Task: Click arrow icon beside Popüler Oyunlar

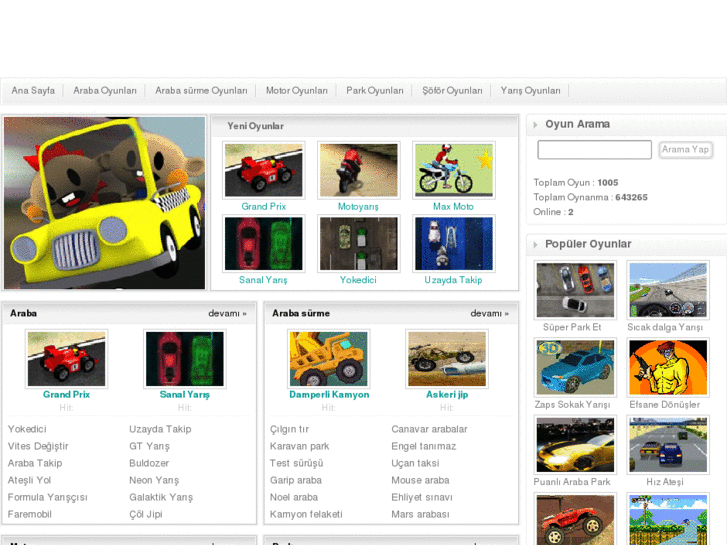Action: pyautogui.click(x=536, y=244)
